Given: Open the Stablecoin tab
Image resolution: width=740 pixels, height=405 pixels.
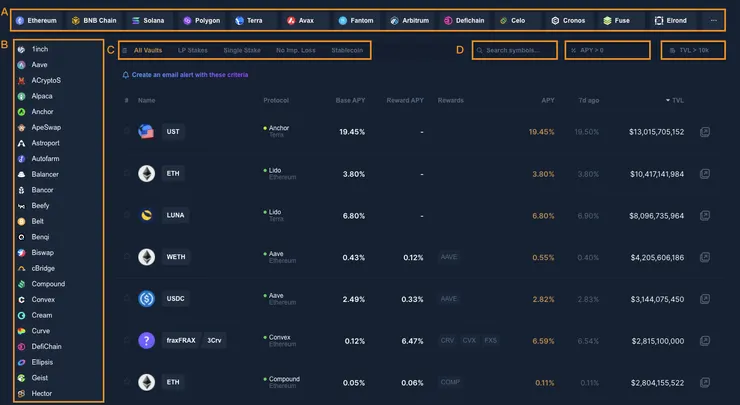Looking at the screenshot, I should click(x=347, y=50).
